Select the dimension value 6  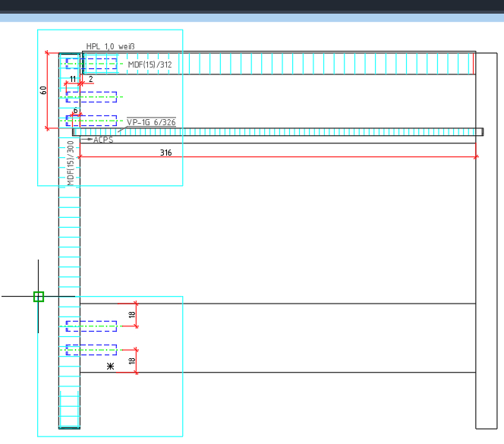75,111
